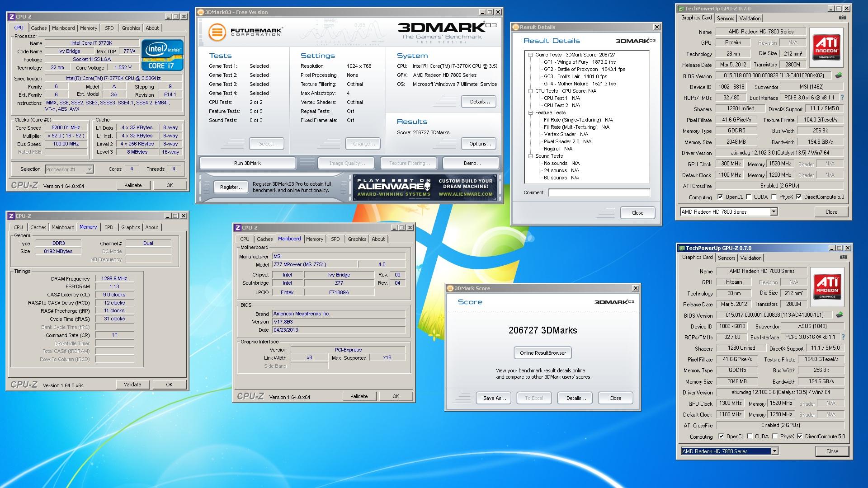Toggle DirectCompute 5.0 in the ASUS GPU-Z window
Screen dimensions: 868x488
(800, 436)
